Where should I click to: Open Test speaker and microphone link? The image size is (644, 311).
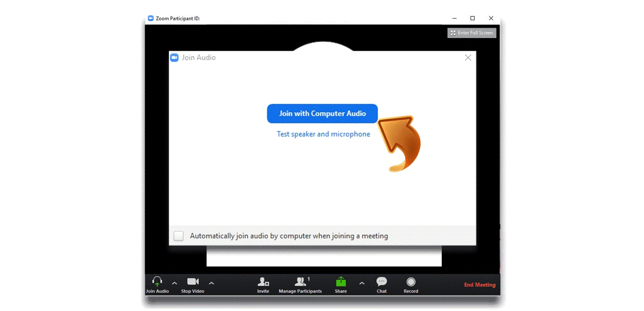click(x=323, y=134)
